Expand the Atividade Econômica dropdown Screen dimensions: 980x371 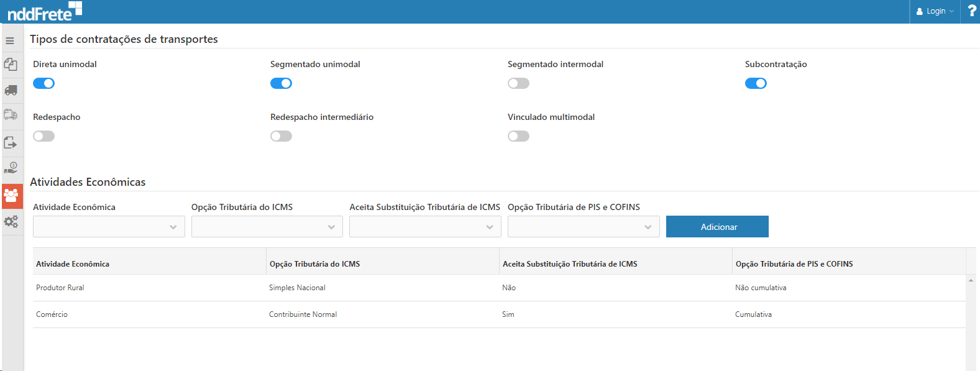[x=109, y=227]
